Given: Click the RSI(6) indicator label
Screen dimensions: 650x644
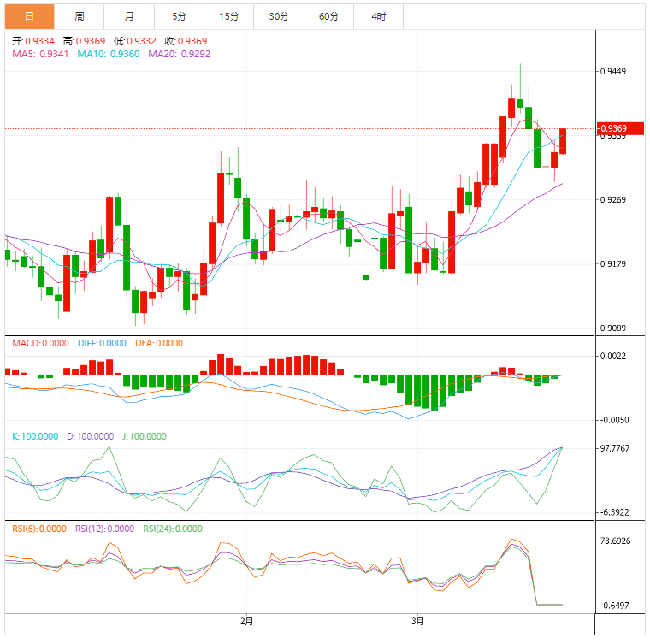Looking at the screenshot, I should [39, 529].
